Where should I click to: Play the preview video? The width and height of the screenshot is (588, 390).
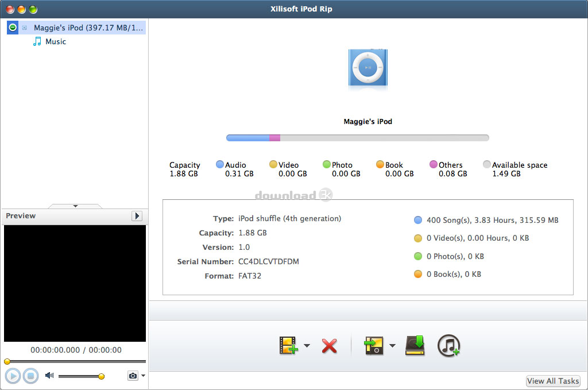(13, 376)
